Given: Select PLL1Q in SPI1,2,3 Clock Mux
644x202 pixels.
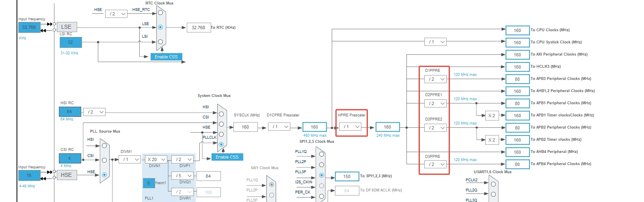Looking at the screenshot, I should click(x=322, y=154).
